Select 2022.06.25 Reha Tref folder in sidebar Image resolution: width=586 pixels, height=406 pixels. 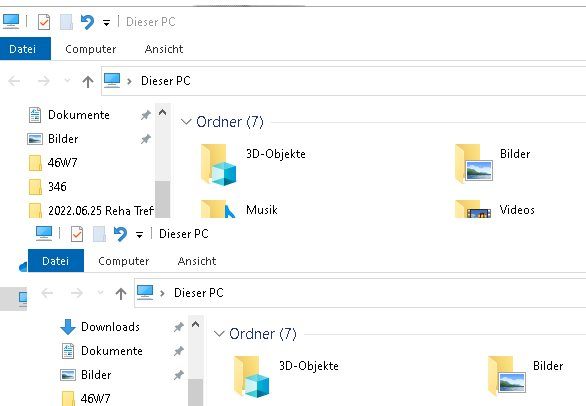pyautogui.click(x=92, y=210)
